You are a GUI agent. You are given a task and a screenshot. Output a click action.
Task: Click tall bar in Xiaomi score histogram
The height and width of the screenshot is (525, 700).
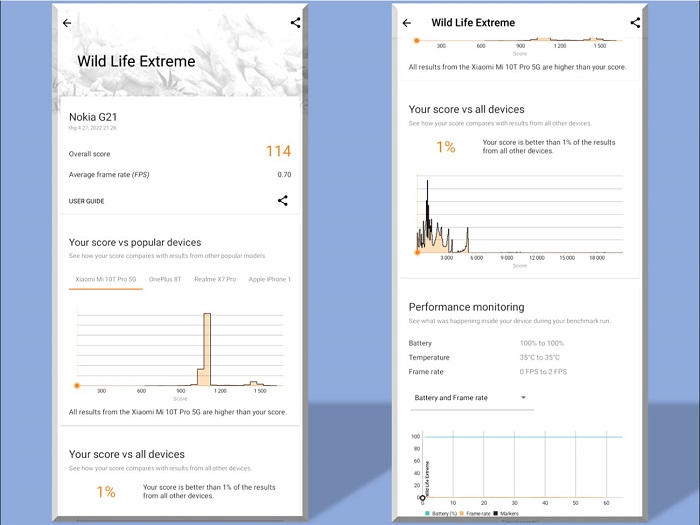coord(207,350)
